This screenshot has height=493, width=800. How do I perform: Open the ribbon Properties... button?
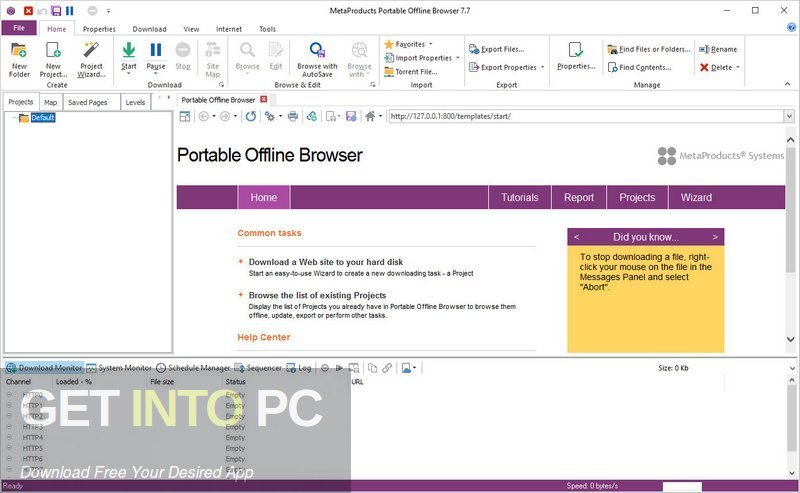coord(576,57)
